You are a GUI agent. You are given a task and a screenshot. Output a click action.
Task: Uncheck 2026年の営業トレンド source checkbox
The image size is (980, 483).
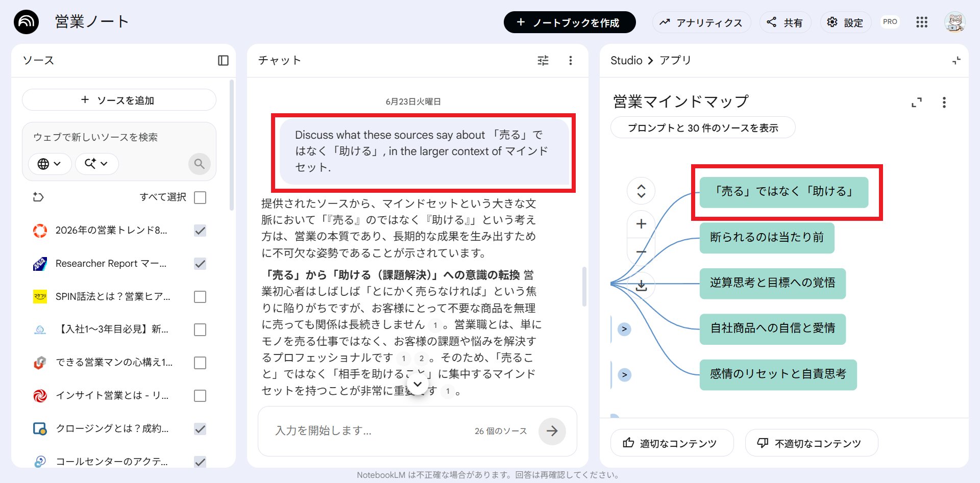pyautogui.click(x=200, y=231)
